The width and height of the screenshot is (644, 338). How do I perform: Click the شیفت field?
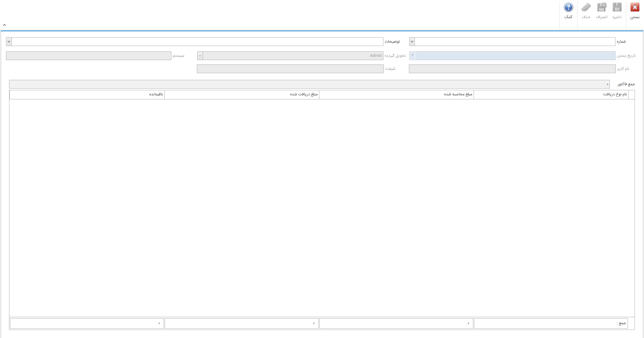pyautogui.click(x=290, y=69)
